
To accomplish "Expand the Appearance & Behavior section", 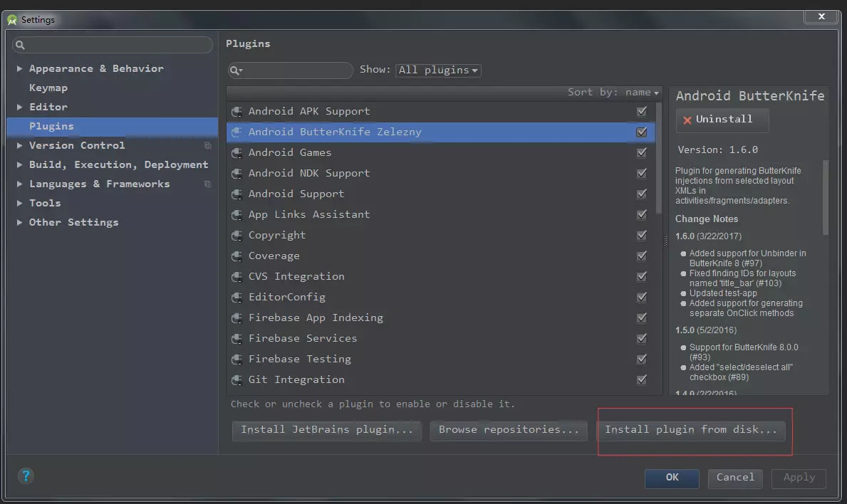I will (x=19, y=68).
